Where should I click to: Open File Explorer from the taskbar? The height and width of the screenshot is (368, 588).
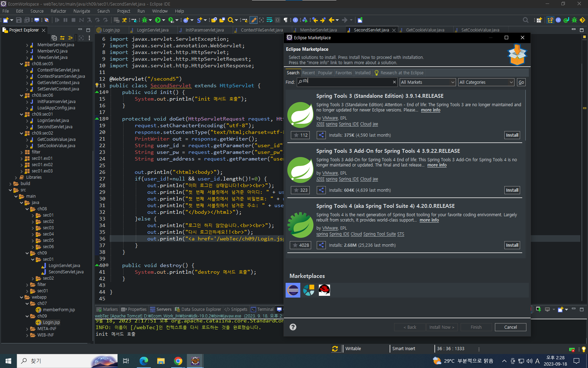tap(161, 361)
